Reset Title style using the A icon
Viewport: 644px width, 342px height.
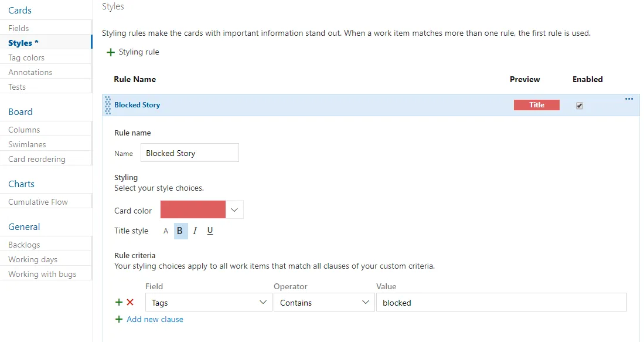coord(165,231)
